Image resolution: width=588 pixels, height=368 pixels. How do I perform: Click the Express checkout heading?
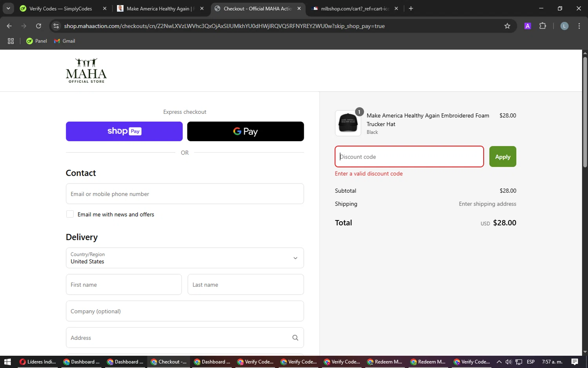(185, 112)
